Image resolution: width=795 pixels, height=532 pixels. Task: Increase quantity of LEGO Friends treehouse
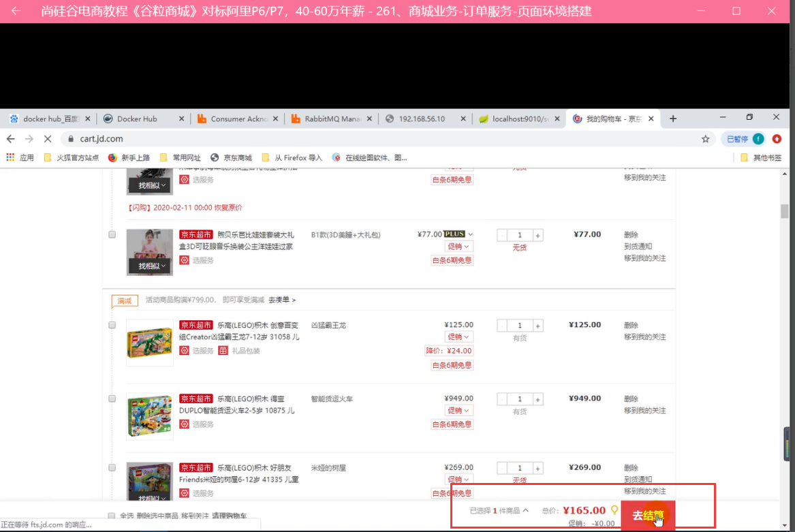click(x=537, y=468)
